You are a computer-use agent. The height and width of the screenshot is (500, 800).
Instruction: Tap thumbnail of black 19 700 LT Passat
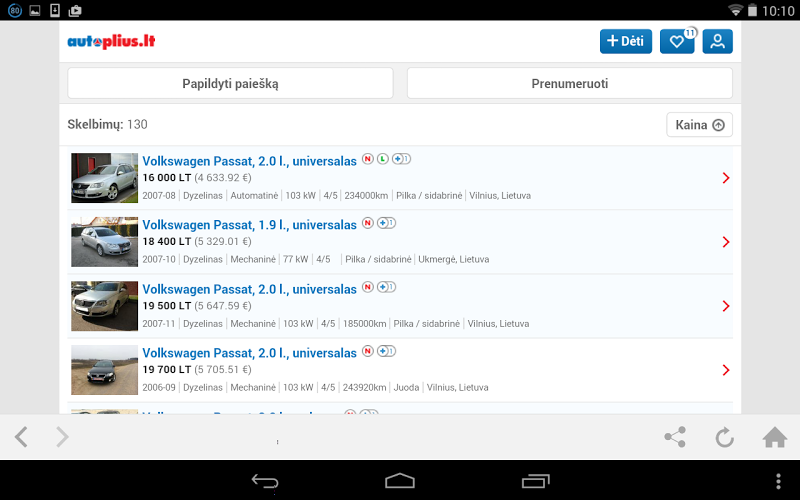click(x=105, y=370)
